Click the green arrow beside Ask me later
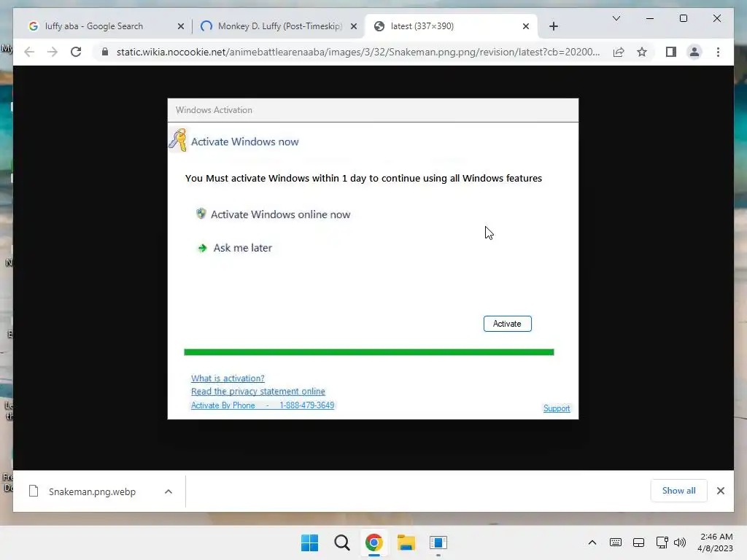Image resolution: width=747 pixels, height=560 pixels. click(202, 248)
